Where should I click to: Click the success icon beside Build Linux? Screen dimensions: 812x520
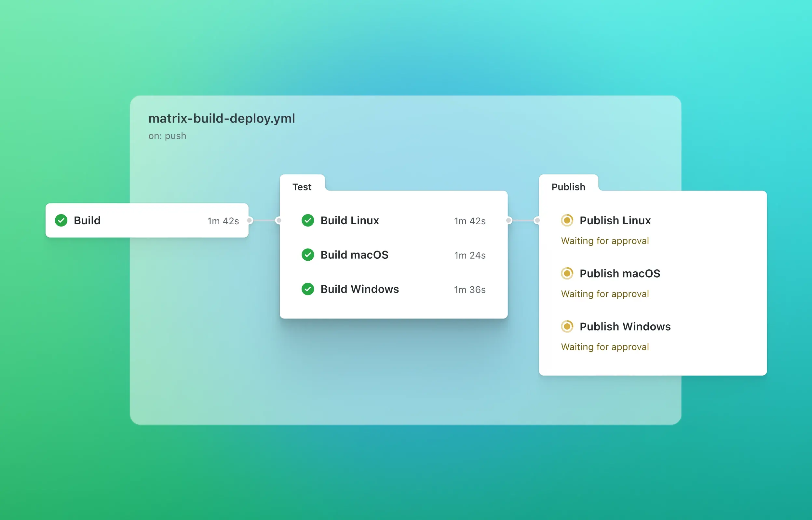tap(307, 220)
